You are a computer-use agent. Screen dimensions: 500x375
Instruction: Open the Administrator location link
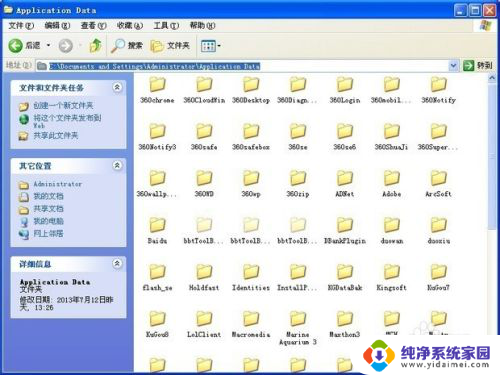pyautogui.click(x=57, y=184)
